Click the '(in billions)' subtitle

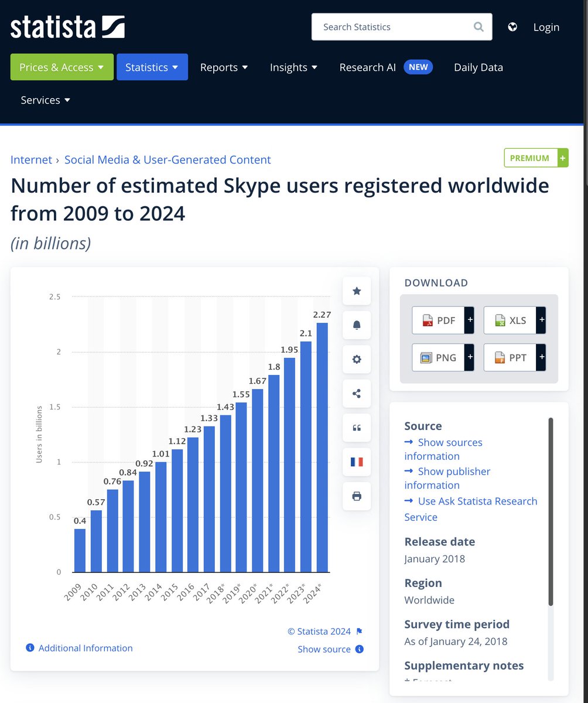pyautogui.click(x=51, y=243)
